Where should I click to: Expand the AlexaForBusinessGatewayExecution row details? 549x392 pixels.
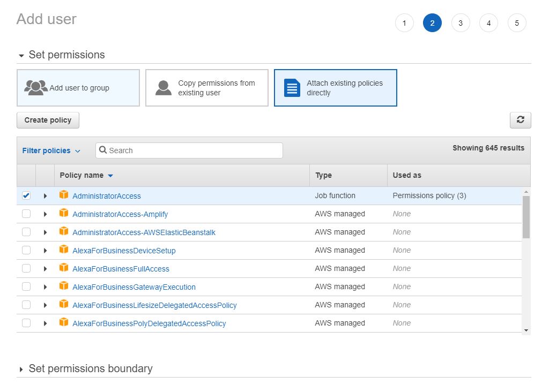(x=45, y=287)
